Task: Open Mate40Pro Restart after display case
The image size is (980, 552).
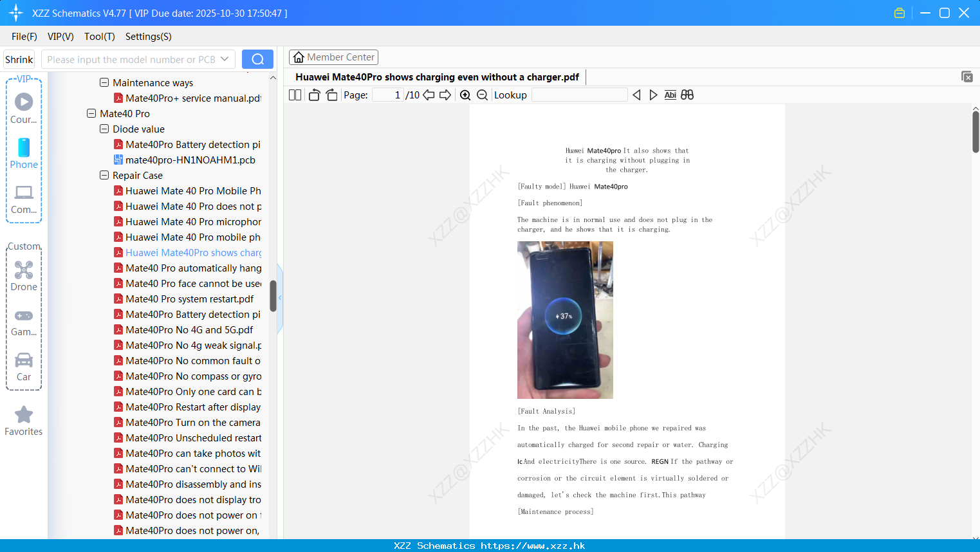Action: [188, 407]
